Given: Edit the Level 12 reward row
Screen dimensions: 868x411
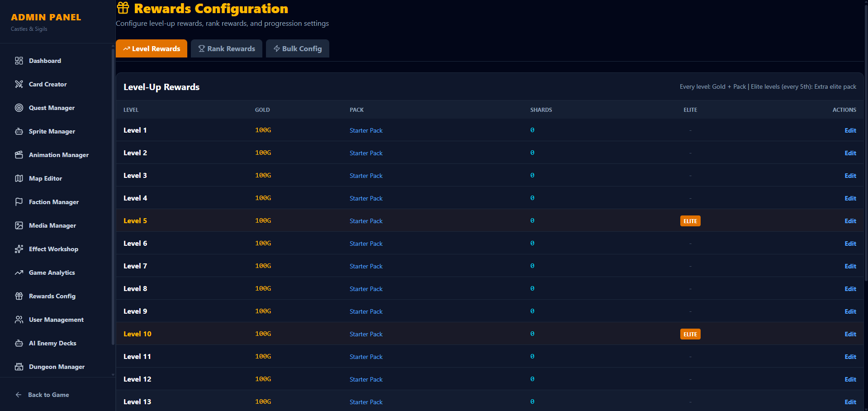Looking at the screenshot, I should [x=850, y=379].
